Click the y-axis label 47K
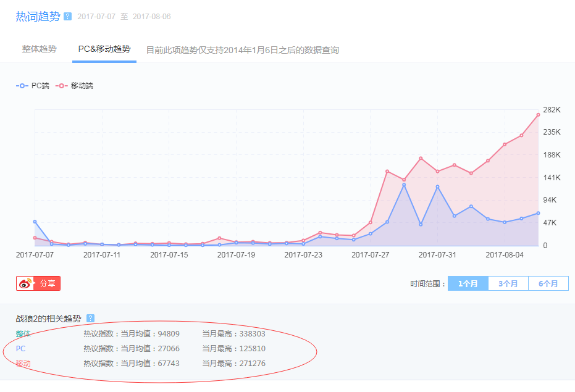Image resolution: width=575 pixels, height=392 pixels. (x=550, y=223)
